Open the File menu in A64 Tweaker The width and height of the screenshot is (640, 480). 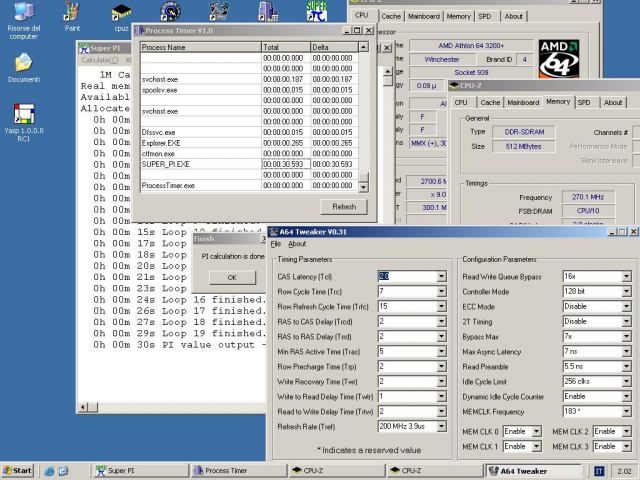[276, 244]
